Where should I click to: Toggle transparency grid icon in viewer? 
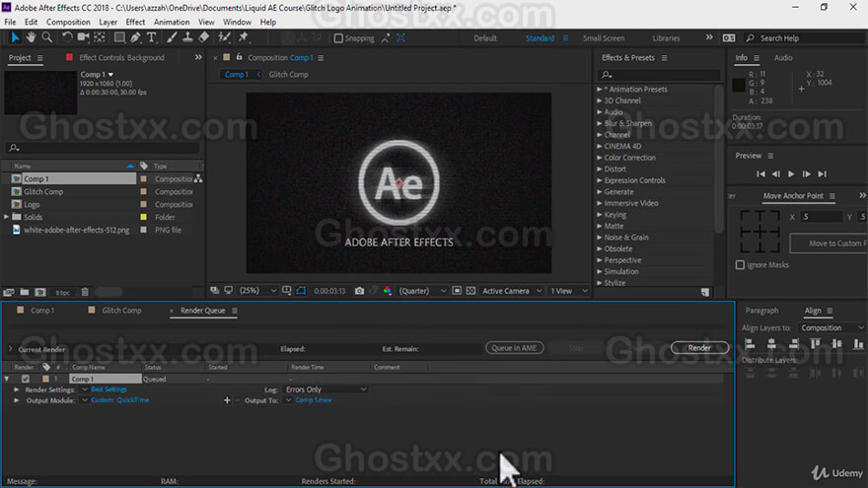[470, 291]
